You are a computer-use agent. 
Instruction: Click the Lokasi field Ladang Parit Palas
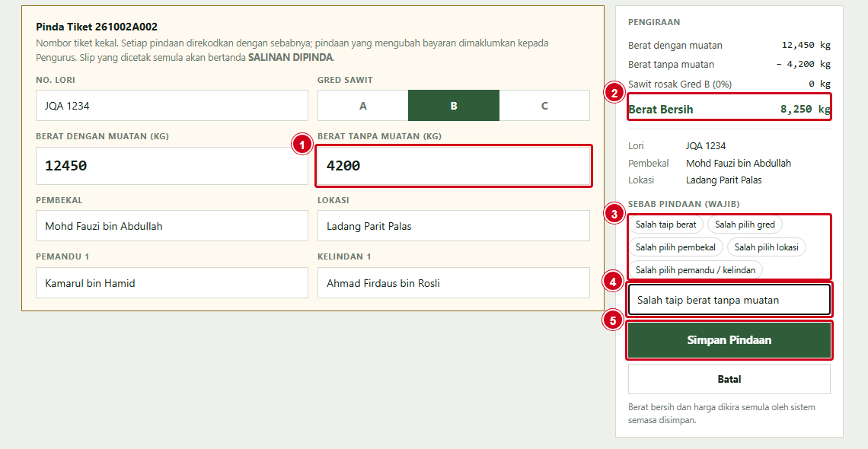(x=454, y=225)
